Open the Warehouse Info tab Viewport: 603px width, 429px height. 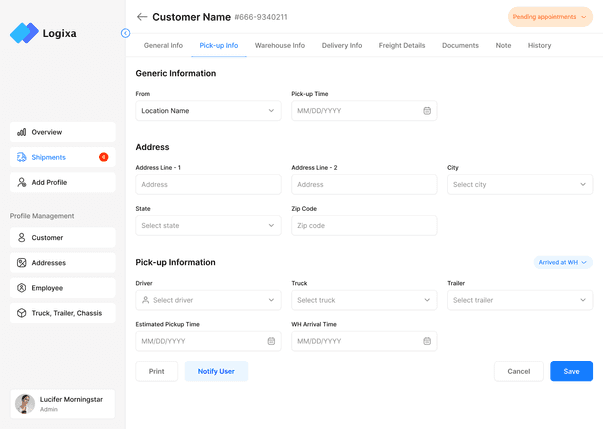point(280,45)
